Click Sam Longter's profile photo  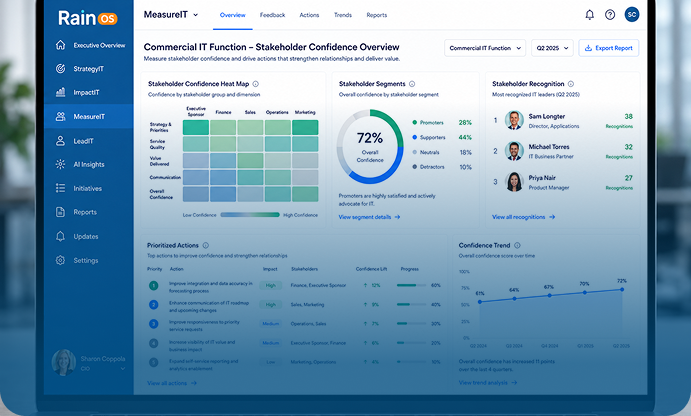pyautogui.click(x=514, y=120)
